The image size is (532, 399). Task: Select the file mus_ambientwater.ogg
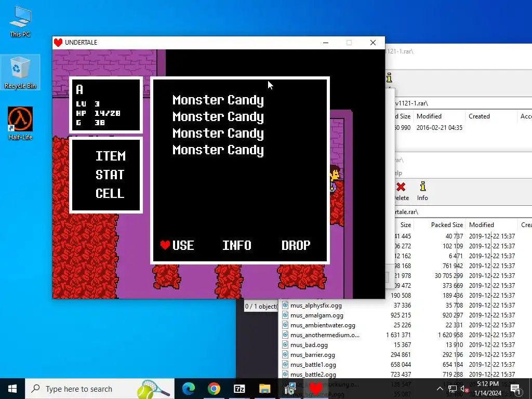(323, 325)
